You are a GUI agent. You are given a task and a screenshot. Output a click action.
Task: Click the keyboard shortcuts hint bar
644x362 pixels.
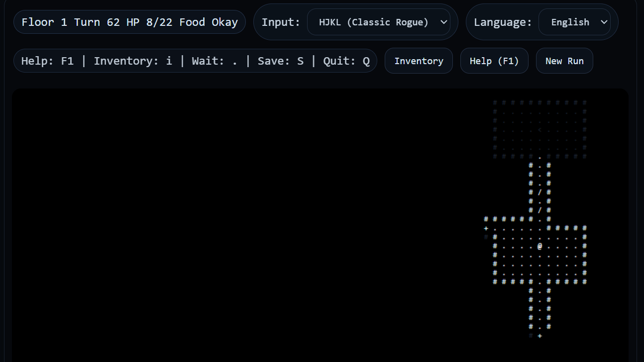(x=195, y=61)
